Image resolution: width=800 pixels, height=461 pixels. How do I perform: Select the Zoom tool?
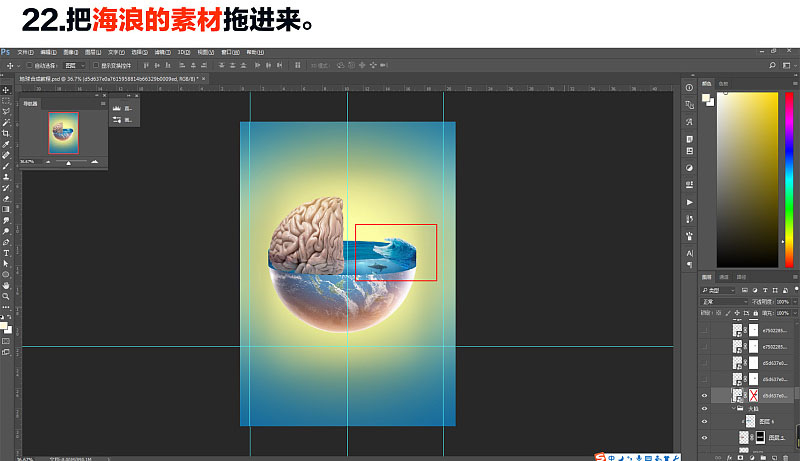[6, 296]
